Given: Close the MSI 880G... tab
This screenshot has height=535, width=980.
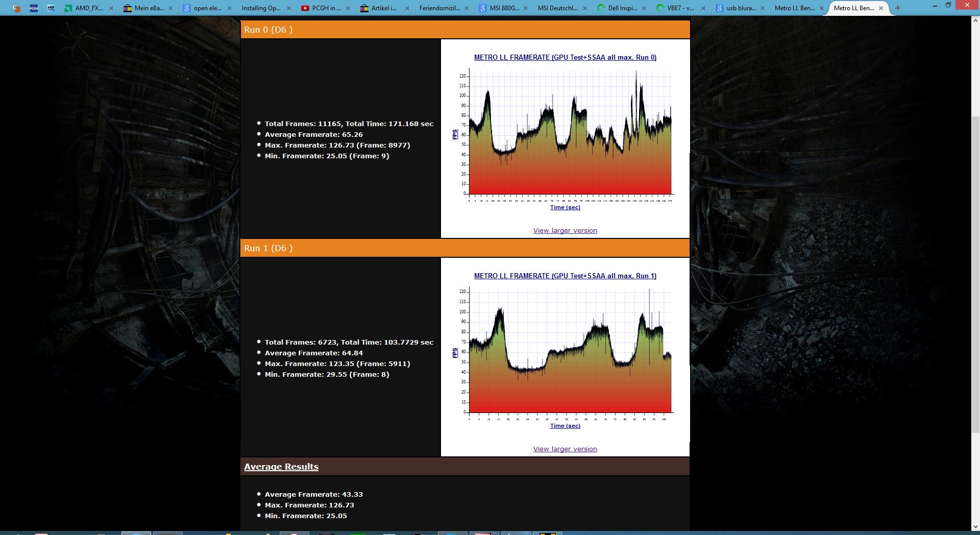Looking at the screenshot, I should pos(526,8).
